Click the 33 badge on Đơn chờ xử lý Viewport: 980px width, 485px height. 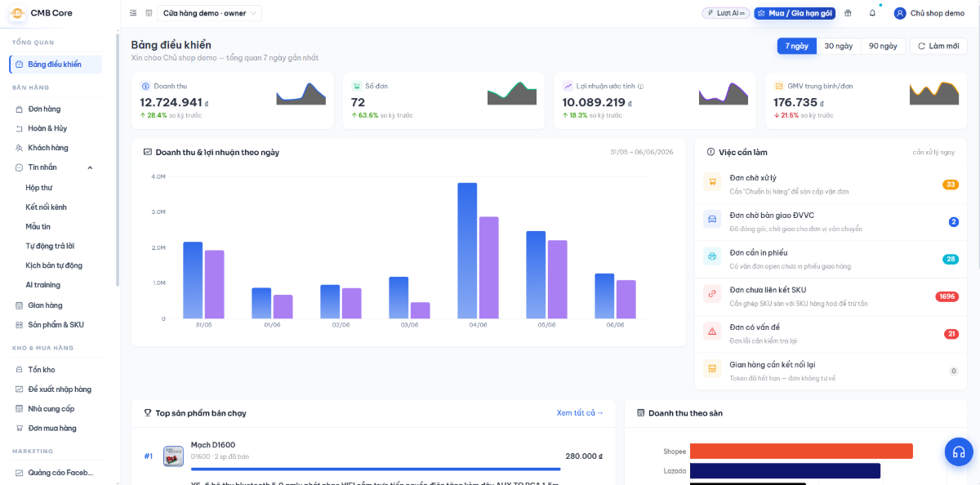(951, 185)
